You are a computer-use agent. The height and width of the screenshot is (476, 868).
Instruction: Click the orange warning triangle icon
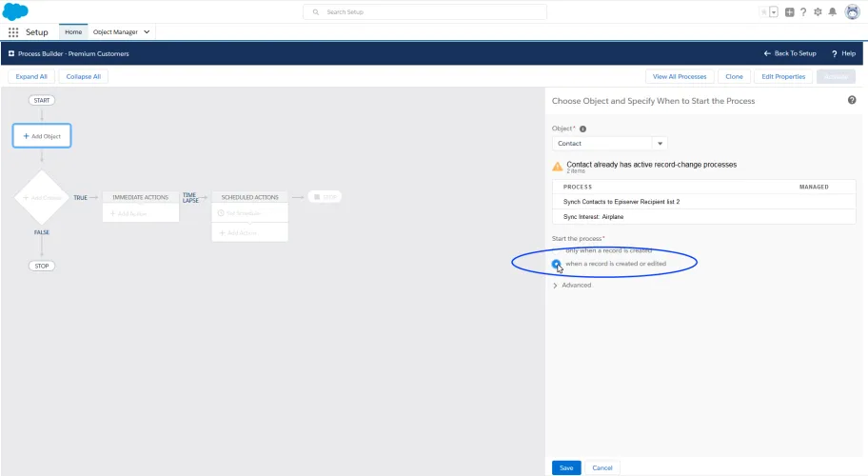(558, 166)
